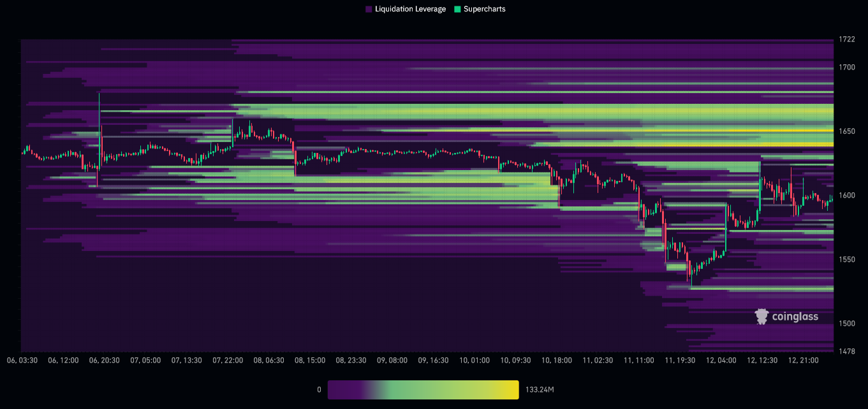Click the bright yellow liquidation band near 1640

click(733, 145)
